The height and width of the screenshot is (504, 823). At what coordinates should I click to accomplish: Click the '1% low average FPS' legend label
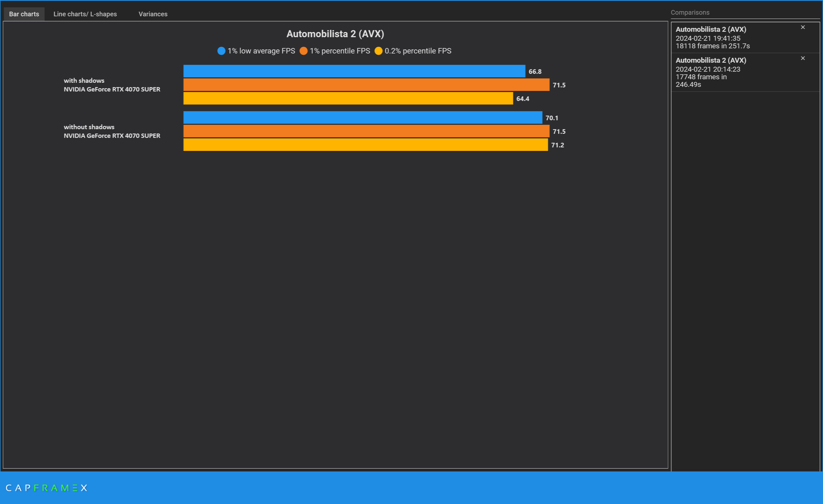click(261, 51)
